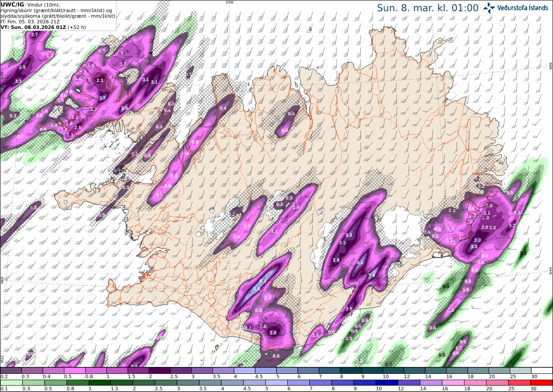Click the 3.4 value at the bottom edge

[x=134, y=366]
